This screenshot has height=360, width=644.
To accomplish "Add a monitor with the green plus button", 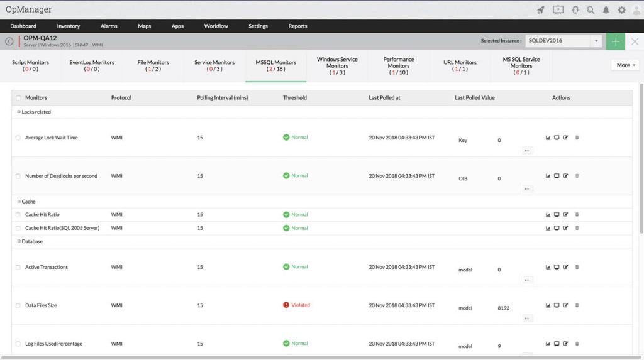I will coord(615,41).
